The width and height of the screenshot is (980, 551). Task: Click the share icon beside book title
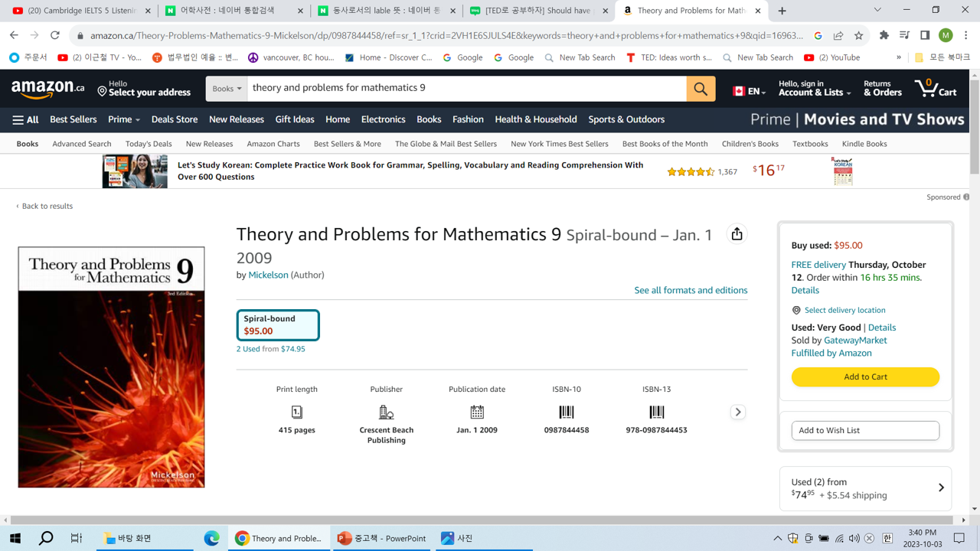(x=737, y=234)
